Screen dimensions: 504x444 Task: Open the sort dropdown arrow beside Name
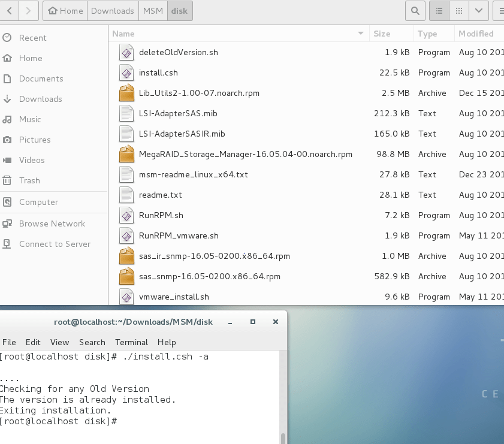[x=360, y=34]
